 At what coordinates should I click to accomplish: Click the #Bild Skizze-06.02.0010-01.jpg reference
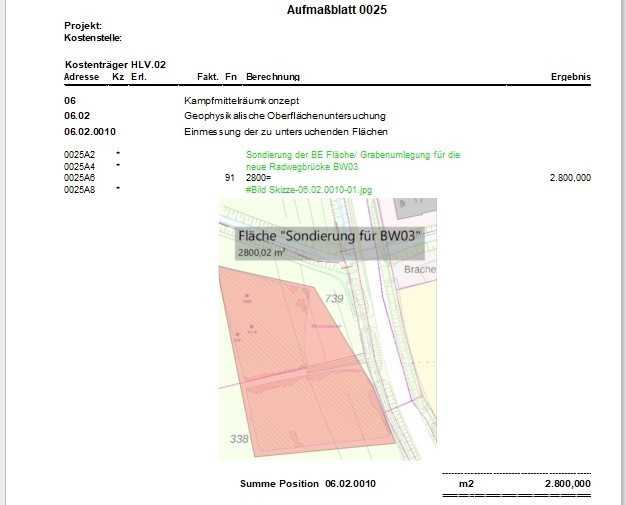coord(309,187)
